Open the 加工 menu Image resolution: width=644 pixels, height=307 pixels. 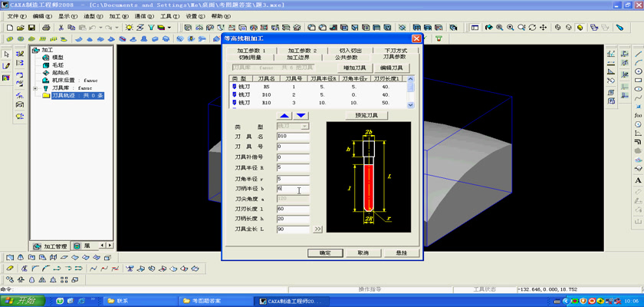click(x=118, y=16)
